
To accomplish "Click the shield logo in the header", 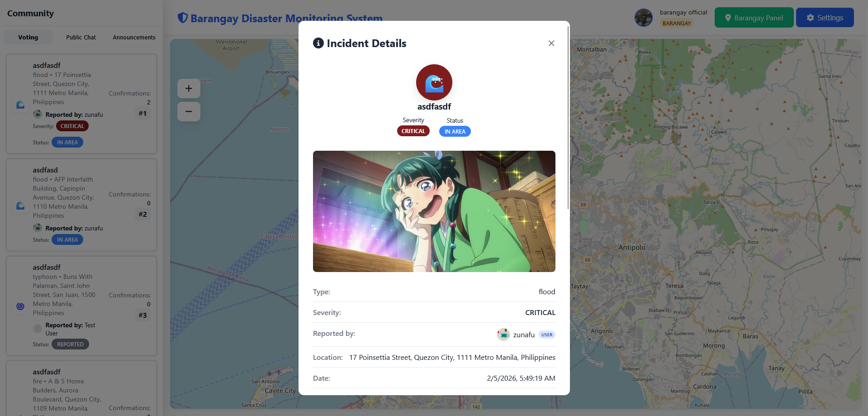I will coord(183,18).
